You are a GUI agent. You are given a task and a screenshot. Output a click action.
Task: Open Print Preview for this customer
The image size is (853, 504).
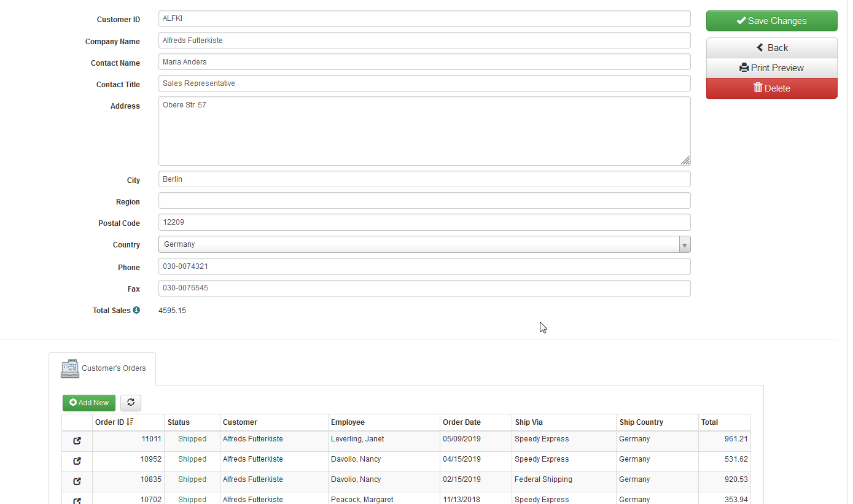point(771,68)
